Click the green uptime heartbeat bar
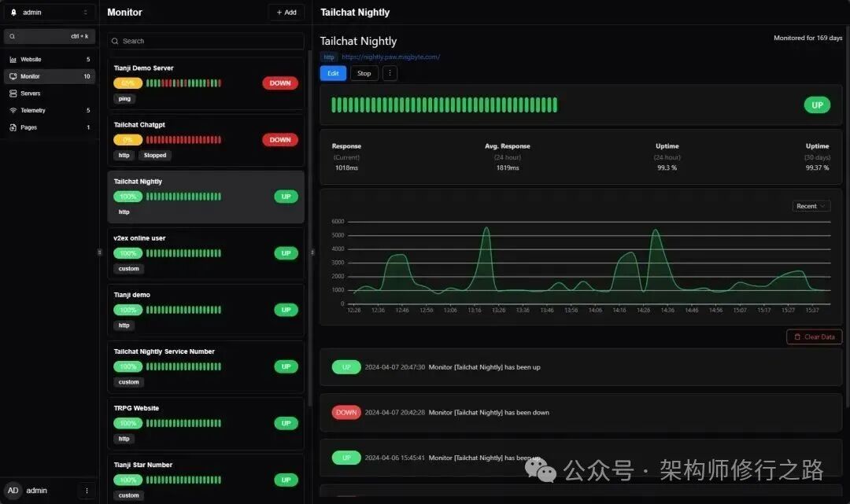The image size is (850, 504). tap(444, 105)
